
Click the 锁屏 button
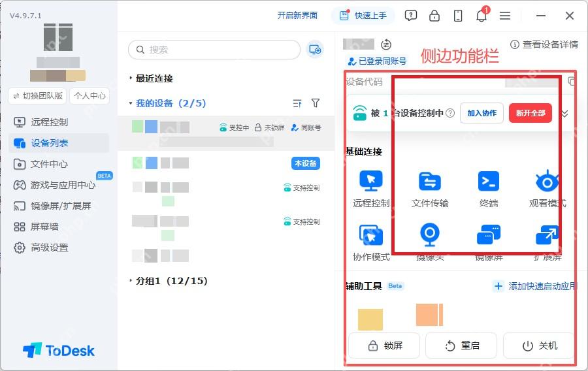(384, 346)
